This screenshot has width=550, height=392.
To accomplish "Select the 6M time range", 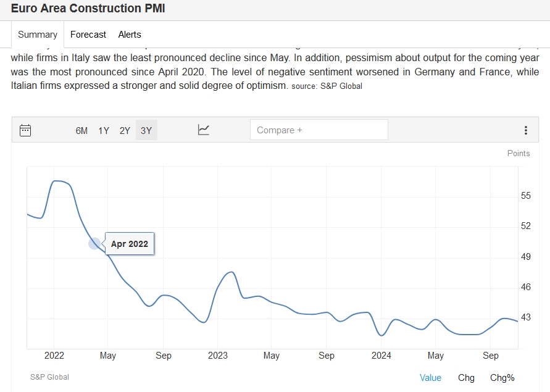I will click(x=81, y=130).
